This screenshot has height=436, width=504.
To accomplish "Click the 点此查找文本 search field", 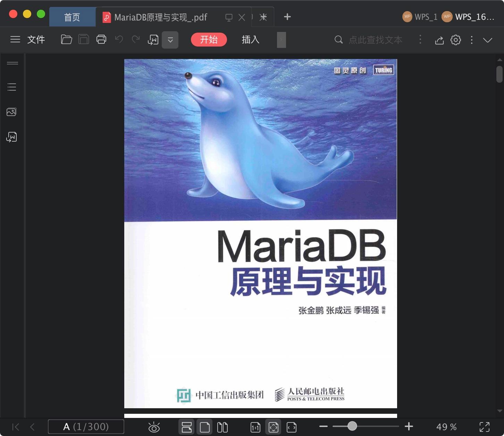I will click(376, 40).
